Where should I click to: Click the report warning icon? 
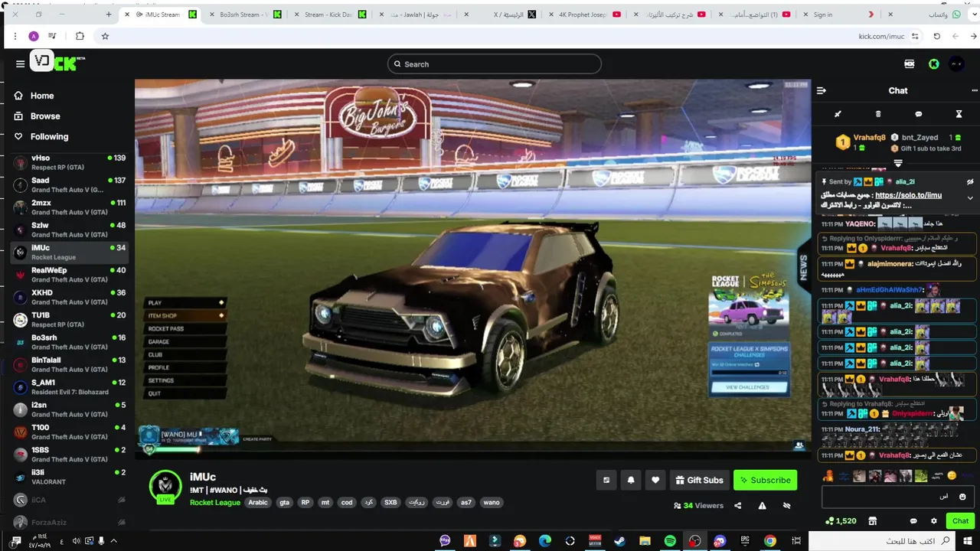[x=762, y=506]
